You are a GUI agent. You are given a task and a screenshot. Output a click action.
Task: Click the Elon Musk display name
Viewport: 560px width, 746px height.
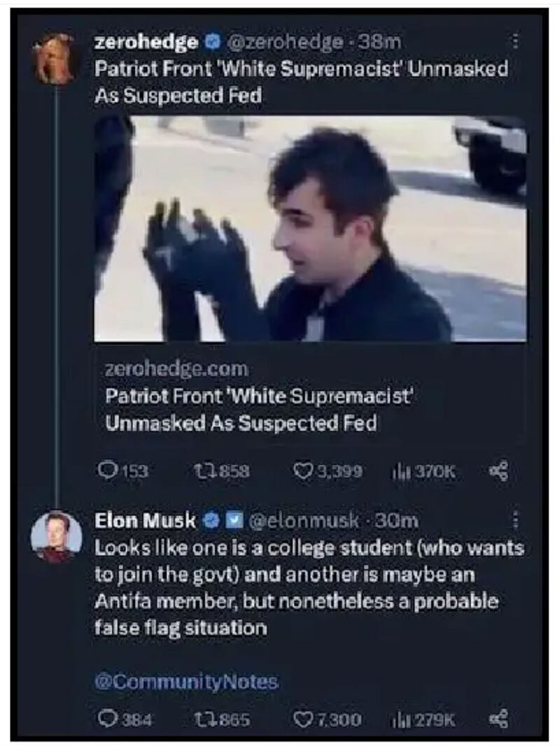click(x=146, y=520)
